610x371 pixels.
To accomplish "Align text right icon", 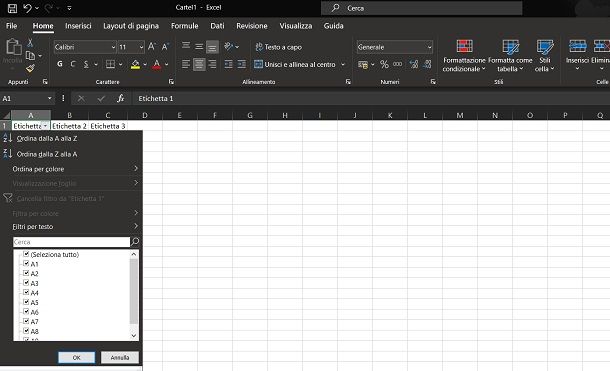I will coord(212,64).
